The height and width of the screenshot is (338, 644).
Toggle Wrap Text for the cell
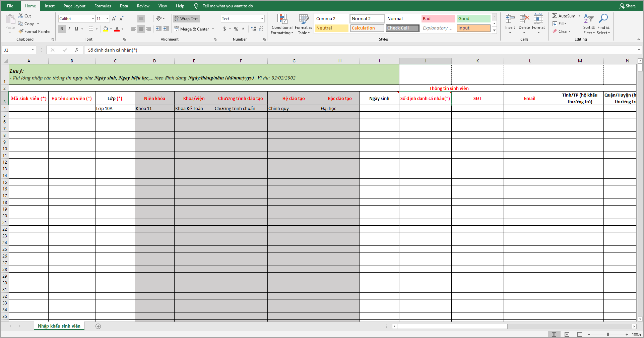[186, 19]
